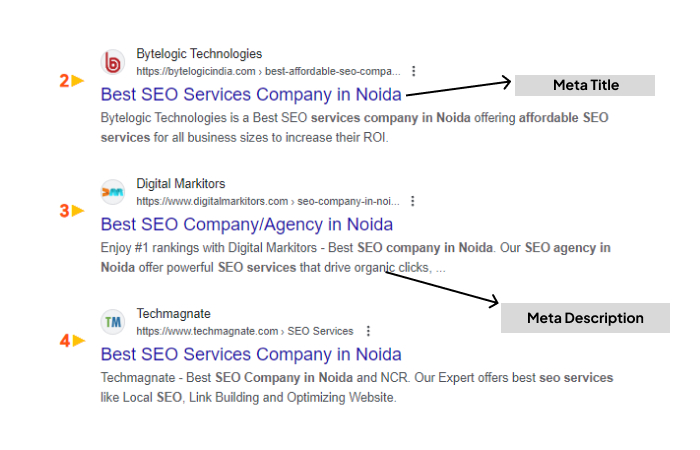Screen dimensions: 700x450
Task: Click the Techmagnate TM favicon logo
Action: pyautogui.click(x=113, y=322)
